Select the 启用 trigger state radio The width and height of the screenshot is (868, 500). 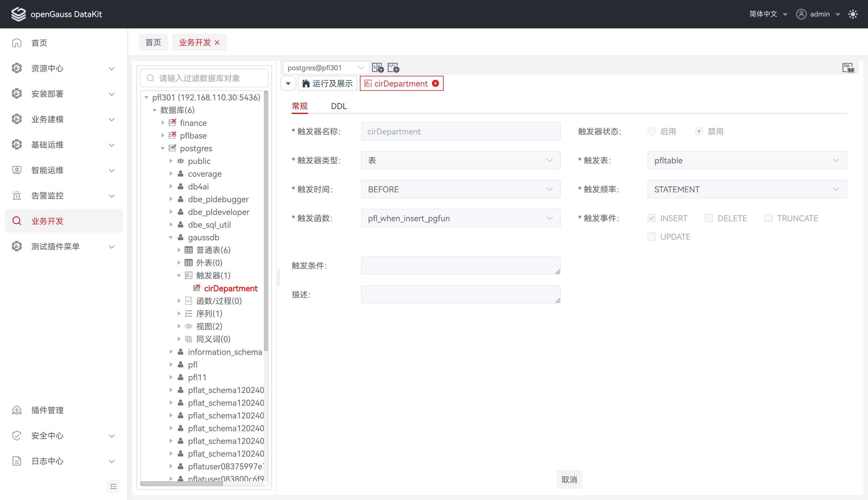tap(651, 132)
